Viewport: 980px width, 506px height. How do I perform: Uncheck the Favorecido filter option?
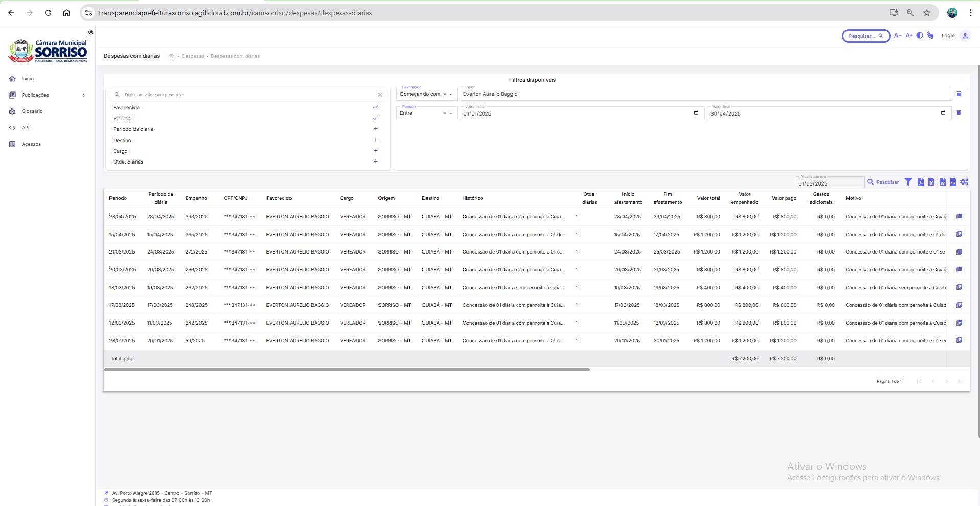pyautogui.click(x=375, y=107)
